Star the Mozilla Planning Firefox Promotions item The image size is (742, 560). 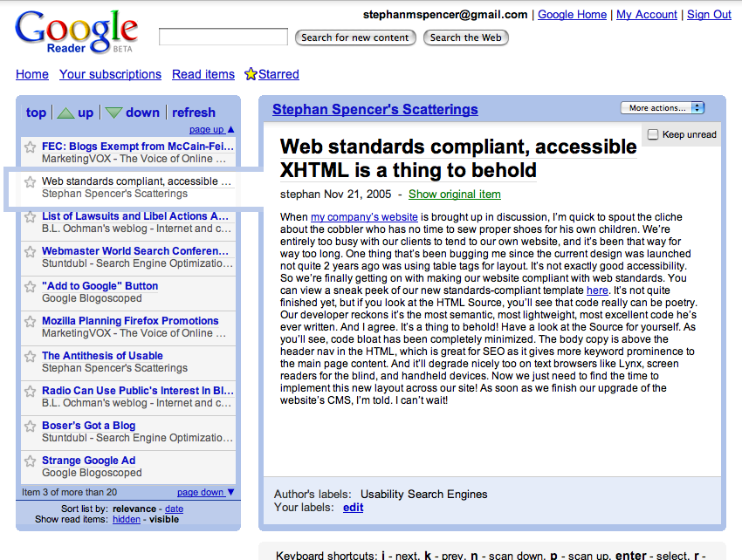click(31, 322)
